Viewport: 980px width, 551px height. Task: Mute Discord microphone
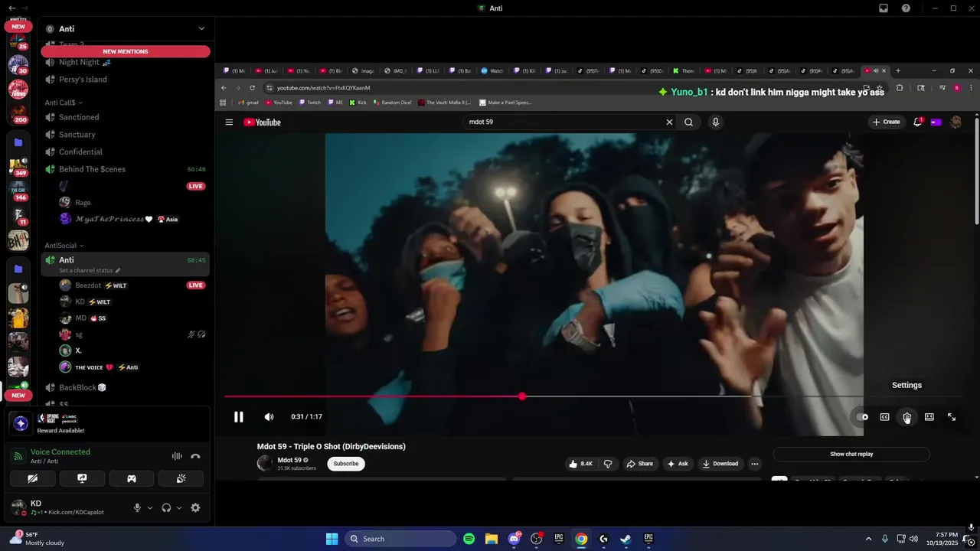coord(138,507)
